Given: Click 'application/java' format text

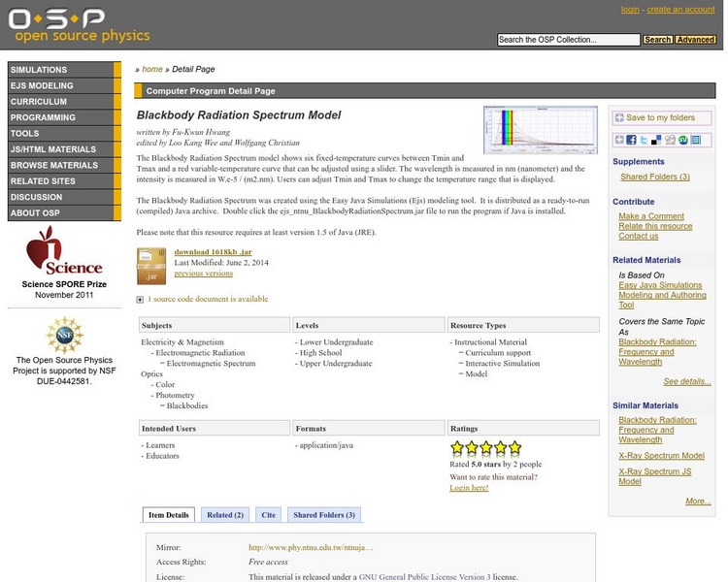Looking at the screenshot, I should (x=326, y=445).
